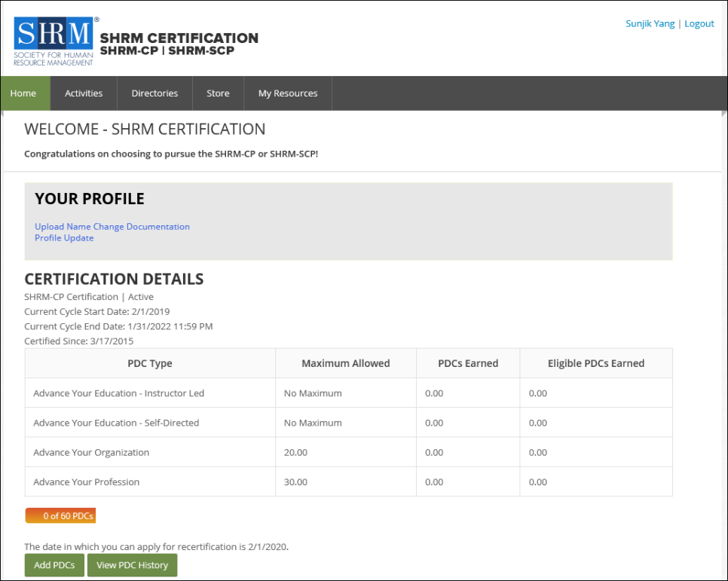Click the Add PDCs button
Viewport: 728px width, 581px height.
54,565
